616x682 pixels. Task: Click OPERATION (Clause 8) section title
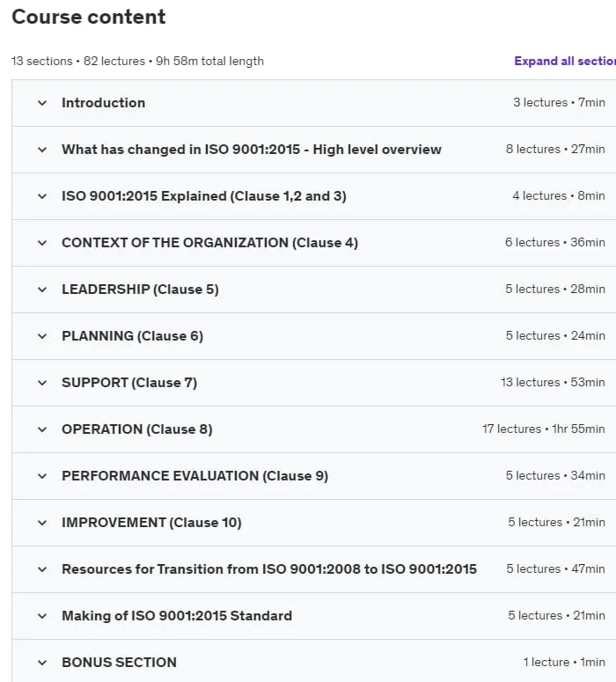pyautogui.click(x=137, y=429)
